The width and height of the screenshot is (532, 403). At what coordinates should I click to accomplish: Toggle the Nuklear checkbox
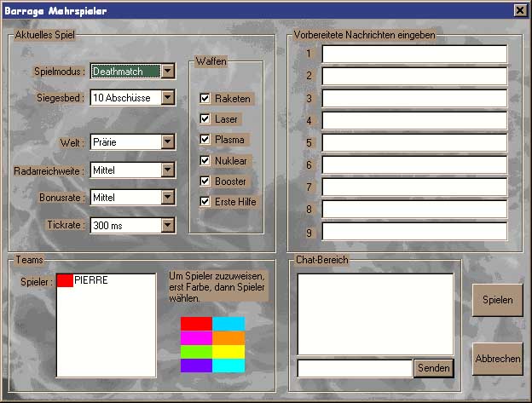point(205,160)
